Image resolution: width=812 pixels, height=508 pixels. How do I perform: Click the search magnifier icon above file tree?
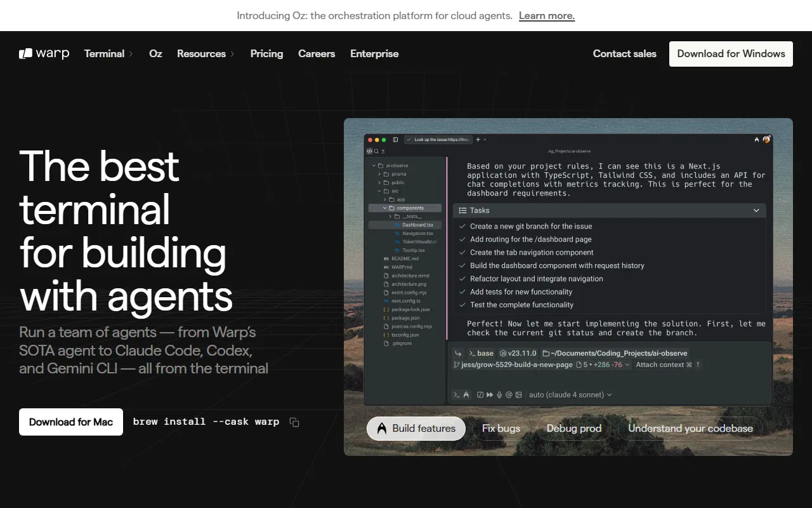click(x=376, y=151)
